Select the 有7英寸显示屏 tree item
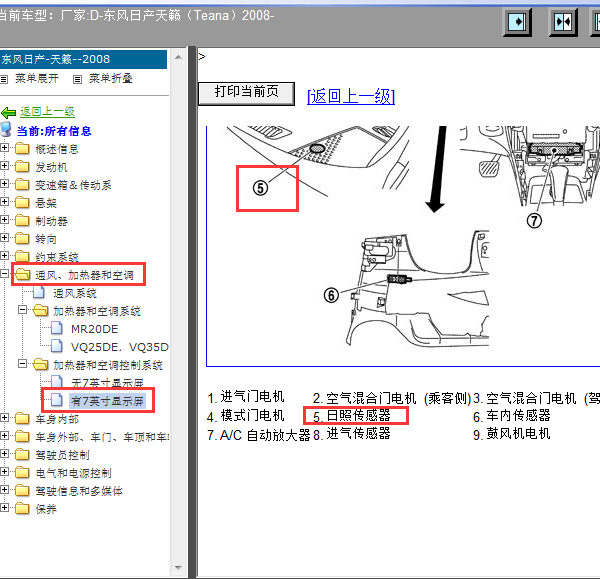This screenshot has height=579, width=600. 108,401
